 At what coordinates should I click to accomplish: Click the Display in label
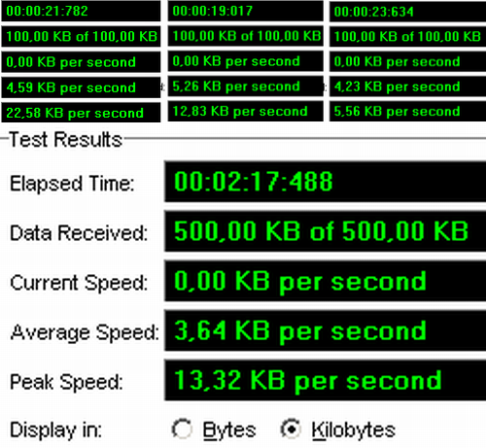[56, 431]
